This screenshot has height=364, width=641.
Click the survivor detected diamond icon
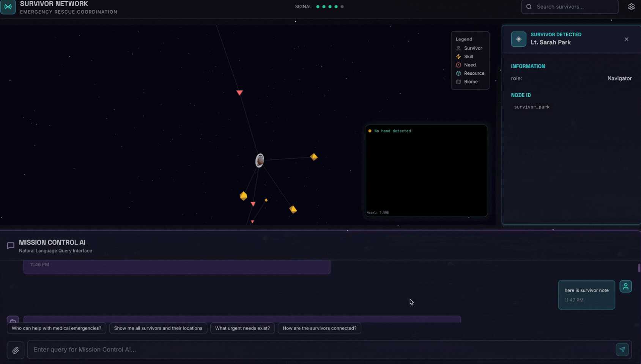(x=518, y=39)
